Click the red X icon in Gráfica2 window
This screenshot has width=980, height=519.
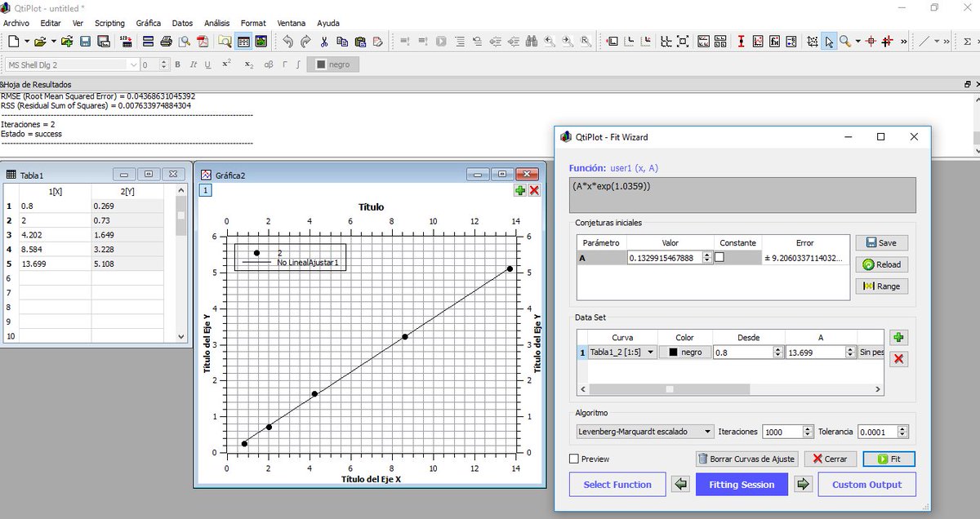click(x=534, y=190)
